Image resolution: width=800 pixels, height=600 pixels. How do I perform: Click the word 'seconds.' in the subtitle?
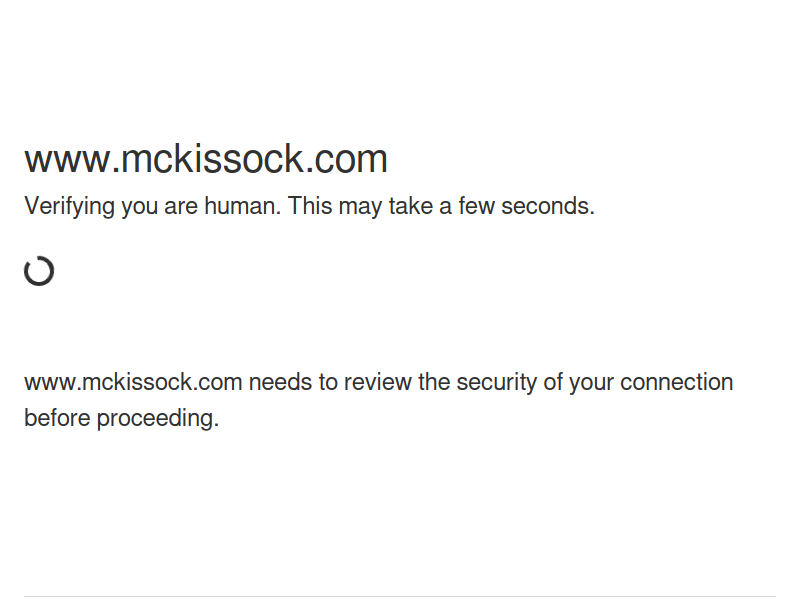[548, 206]
